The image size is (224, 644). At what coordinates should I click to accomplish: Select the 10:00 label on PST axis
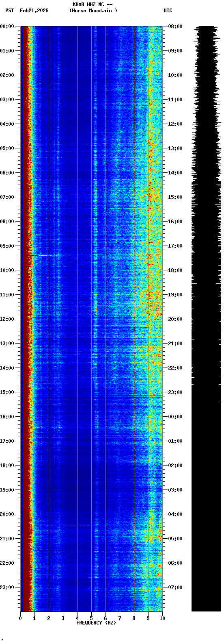click(x=7, y=270)
